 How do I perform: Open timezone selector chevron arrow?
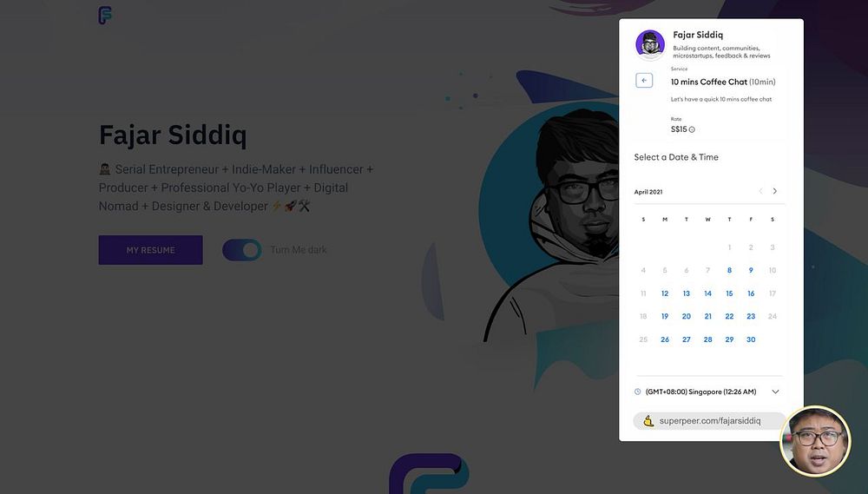tap(775, 392)
